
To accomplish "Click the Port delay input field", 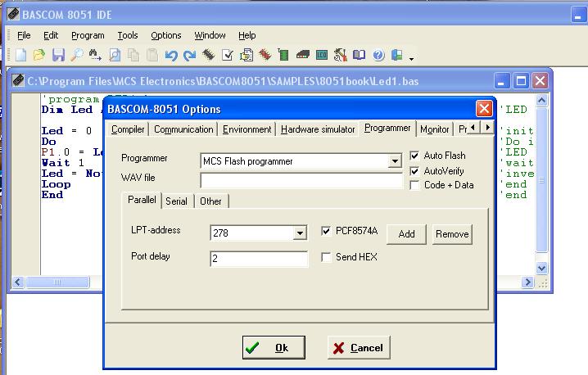I will [x=259, y=259].
